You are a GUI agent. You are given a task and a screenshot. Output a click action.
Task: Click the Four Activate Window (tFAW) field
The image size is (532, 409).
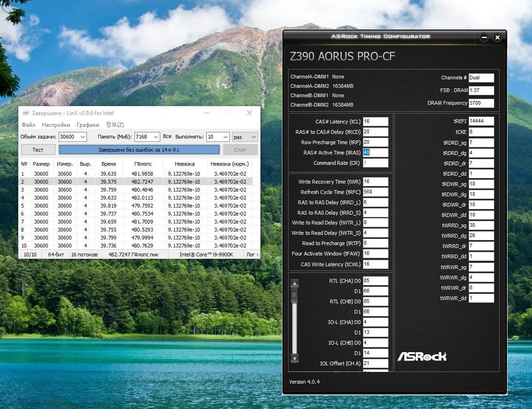[375, 254]
